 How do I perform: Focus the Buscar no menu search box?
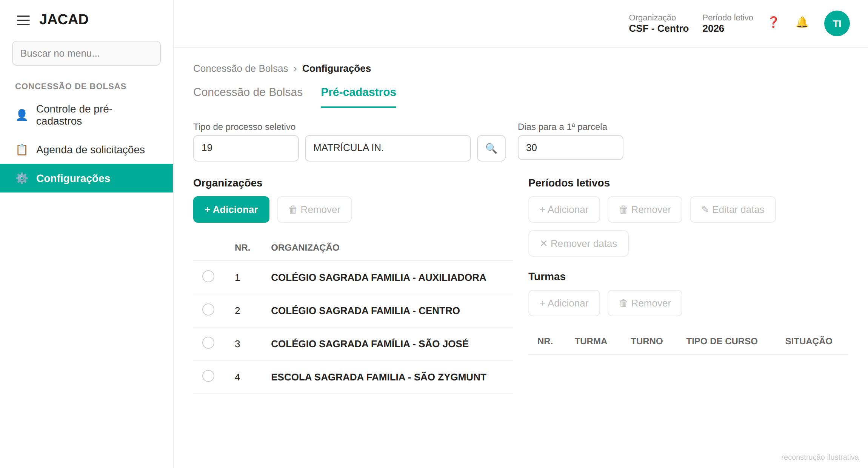tap(86, 53)
